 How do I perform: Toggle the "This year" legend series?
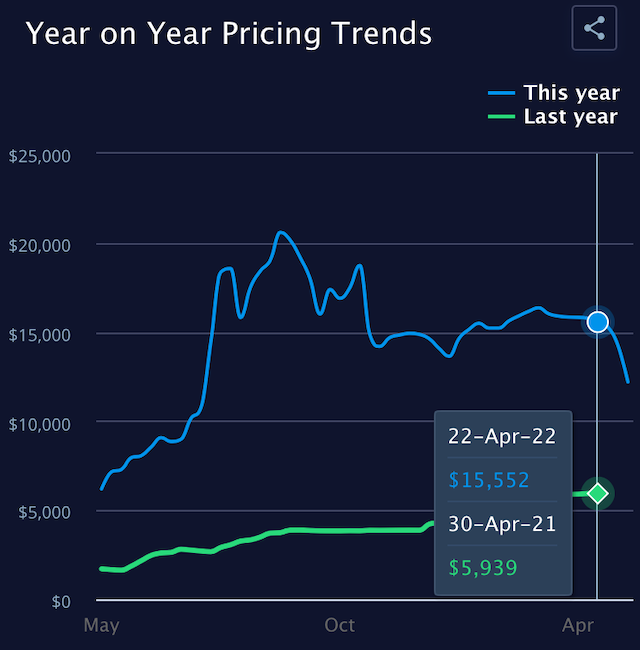[x=571, y=93]
